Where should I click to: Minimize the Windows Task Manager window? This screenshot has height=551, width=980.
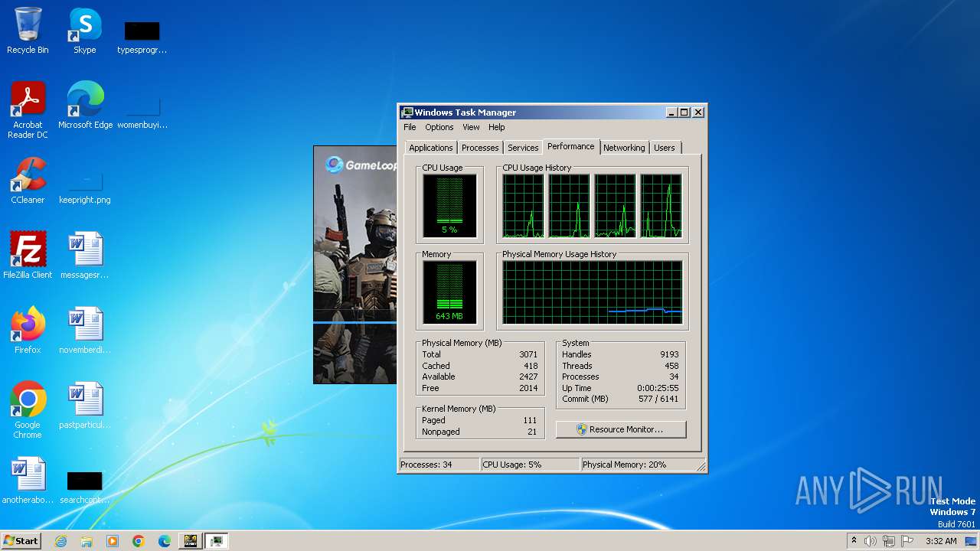pyautogui.click(x=671, y=112)
